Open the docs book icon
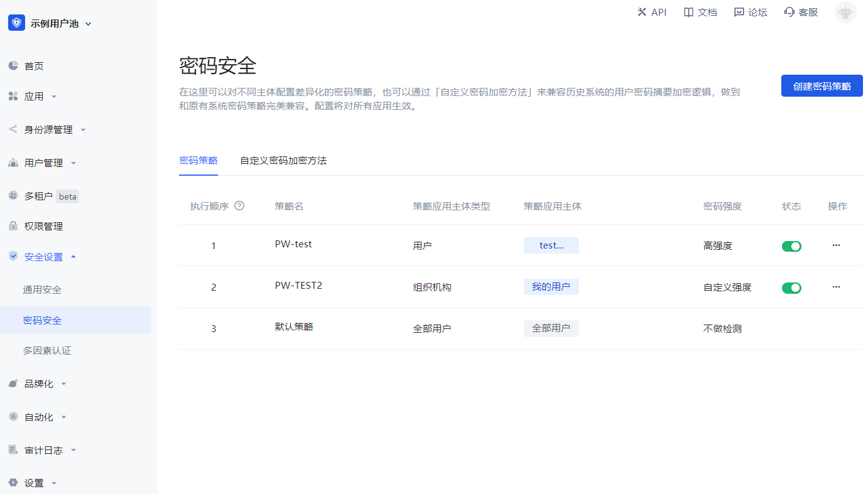 click(688, 12)
